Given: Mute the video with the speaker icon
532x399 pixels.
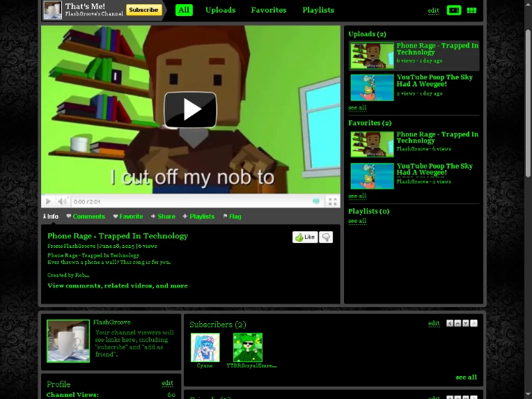Looking at the screenshot, I should (63, 201).
